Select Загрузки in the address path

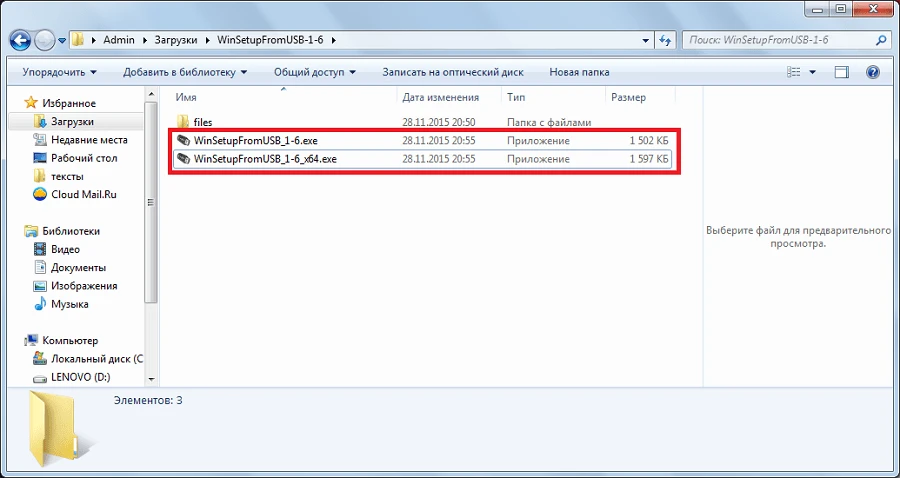tap(177, 40)
